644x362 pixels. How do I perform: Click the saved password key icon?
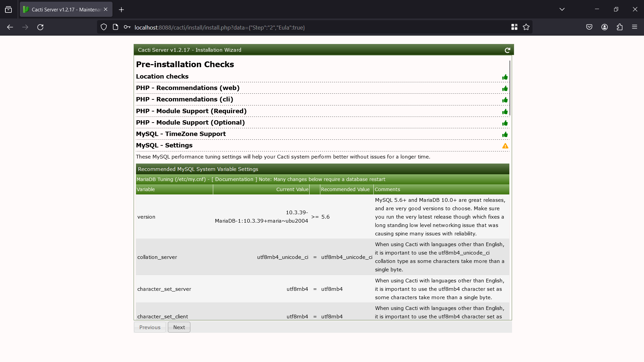(127, 27)
